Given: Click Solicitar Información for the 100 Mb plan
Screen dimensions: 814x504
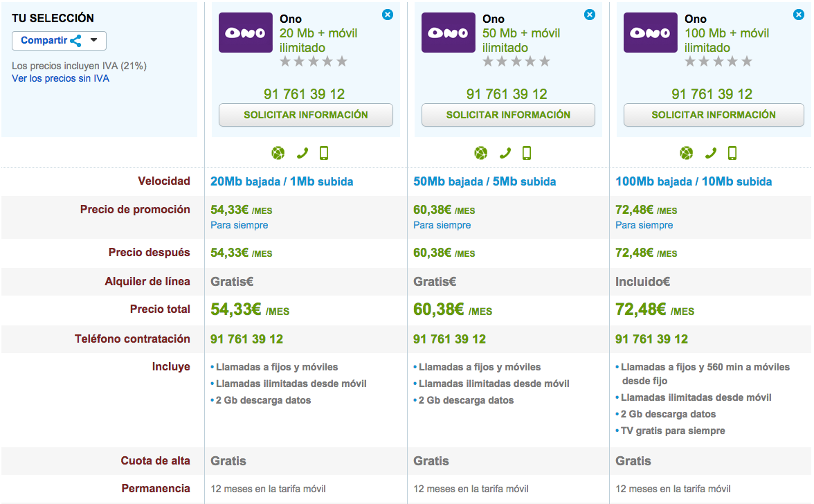Looking at the screenshot, I should 714,115.
